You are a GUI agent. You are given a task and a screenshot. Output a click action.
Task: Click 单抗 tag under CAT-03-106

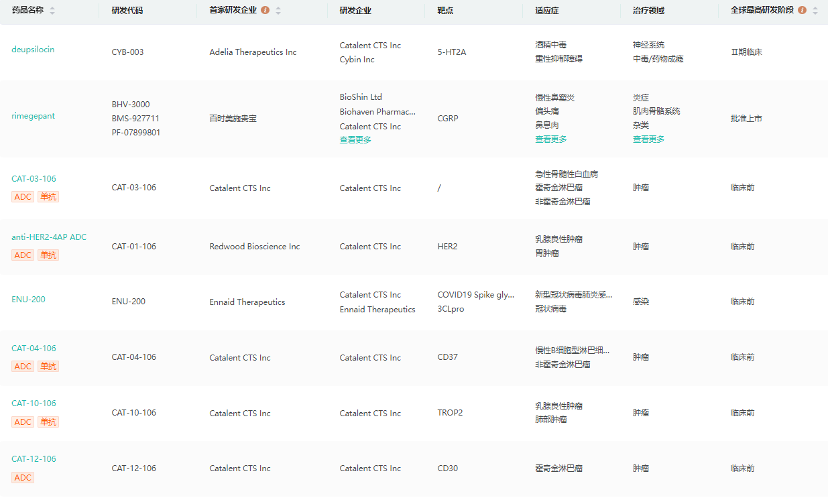point(48,197)
